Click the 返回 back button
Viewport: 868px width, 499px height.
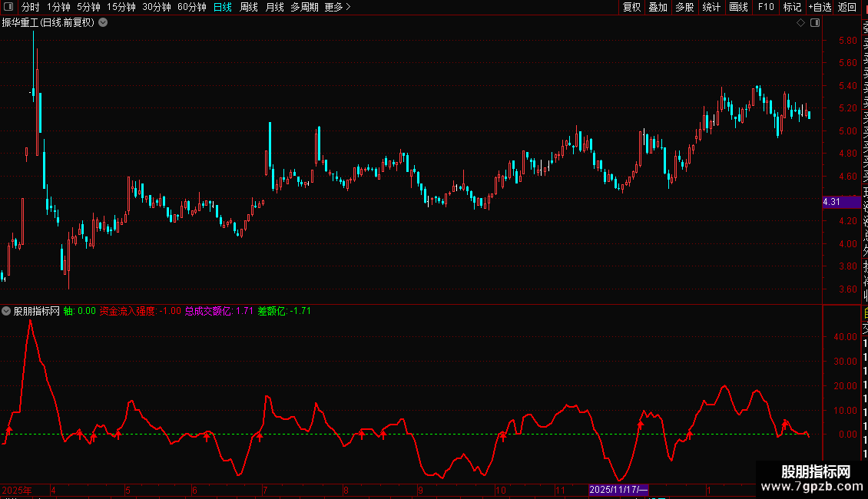(847, 7)
